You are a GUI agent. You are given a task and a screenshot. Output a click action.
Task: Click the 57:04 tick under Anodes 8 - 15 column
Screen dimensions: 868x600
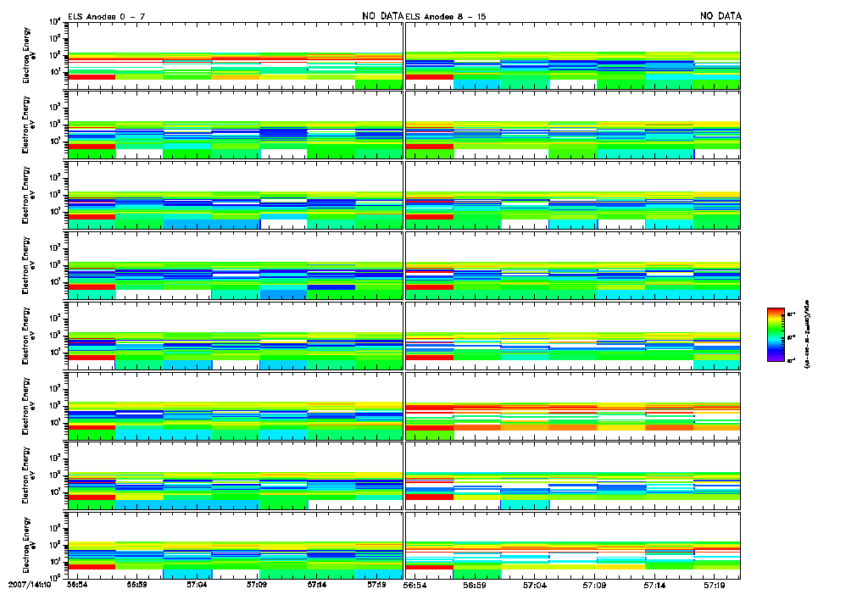(x=534, y=585)
